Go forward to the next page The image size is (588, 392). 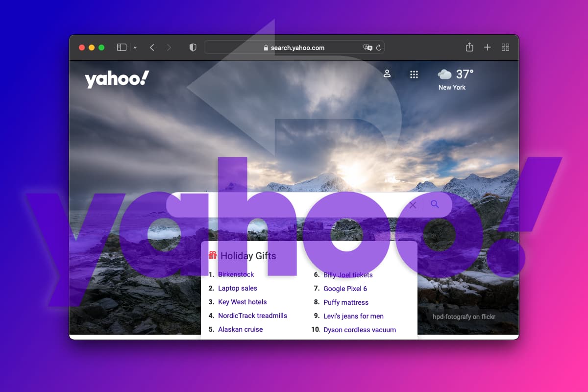[169, 48]
